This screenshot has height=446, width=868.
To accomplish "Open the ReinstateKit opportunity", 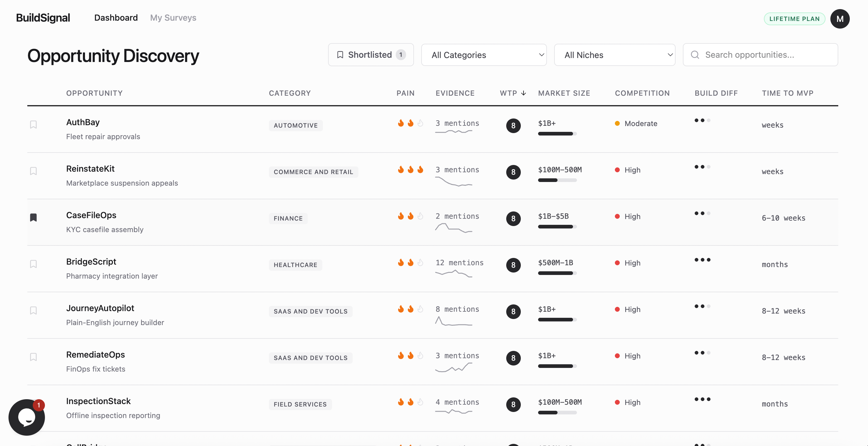I will [x=90, y=169].
